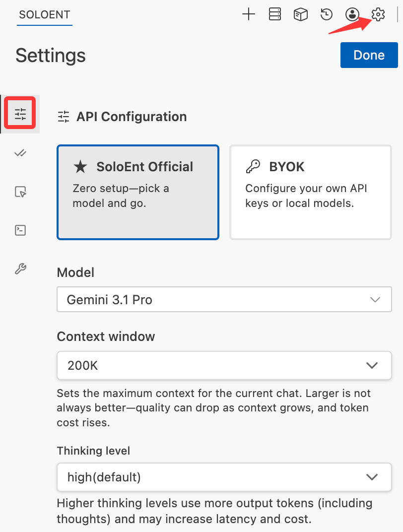
Task: Open the cursor-window browser sidebar tab
Action: tap(20, 192)
